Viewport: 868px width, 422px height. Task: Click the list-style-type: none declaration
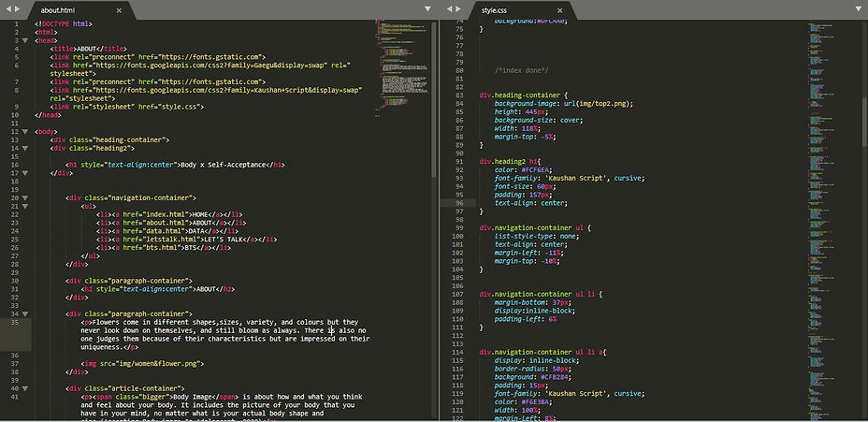pos(537,236)
